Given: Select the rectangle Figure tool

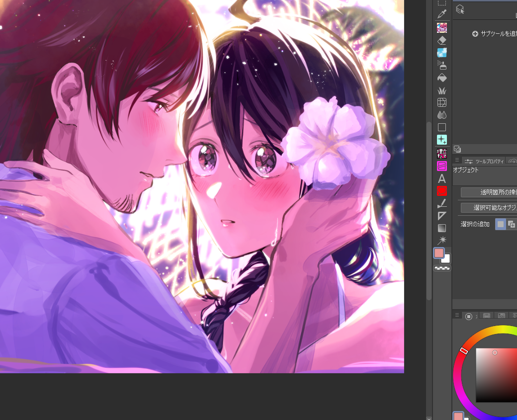Looking at the screenshot, I should [x=442, y=127].
